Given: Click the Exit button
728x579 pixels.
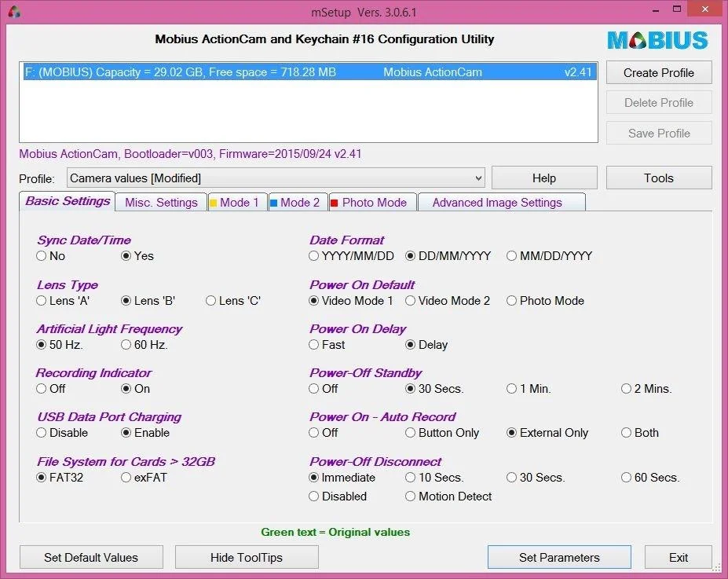Looking at the screenshot, I should pos(679,557).
